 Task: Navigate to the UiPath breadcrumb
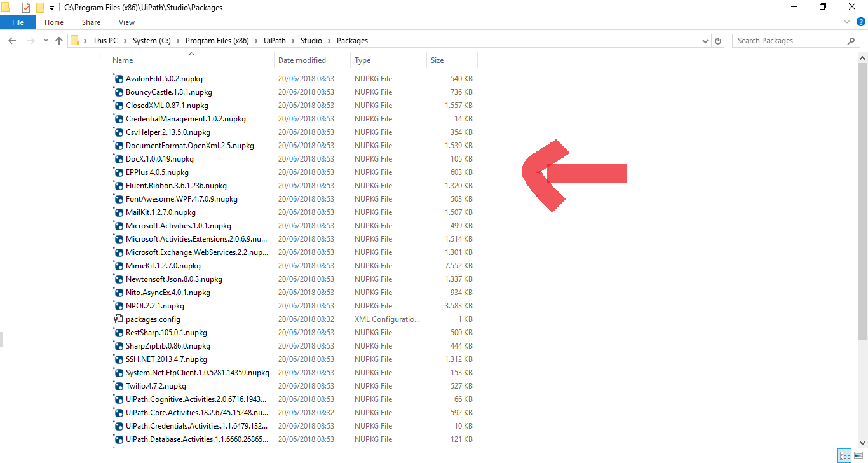[x=275, y=41]
